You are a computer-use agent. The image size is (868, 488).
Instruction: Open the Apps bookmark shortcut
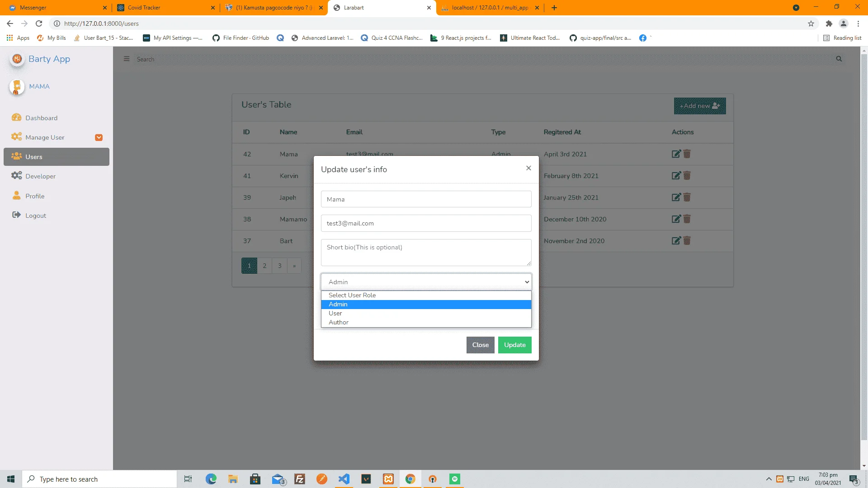(x=18, y=38)
